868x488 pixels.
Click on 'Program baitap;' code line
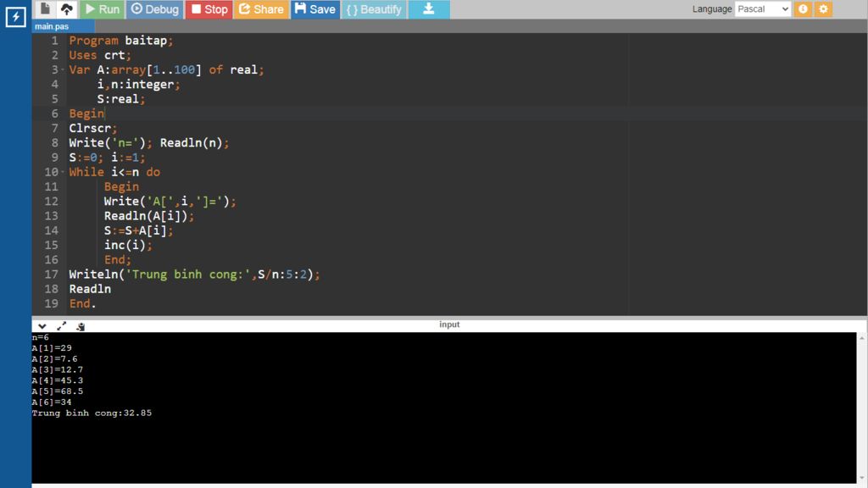pos(120,41)
